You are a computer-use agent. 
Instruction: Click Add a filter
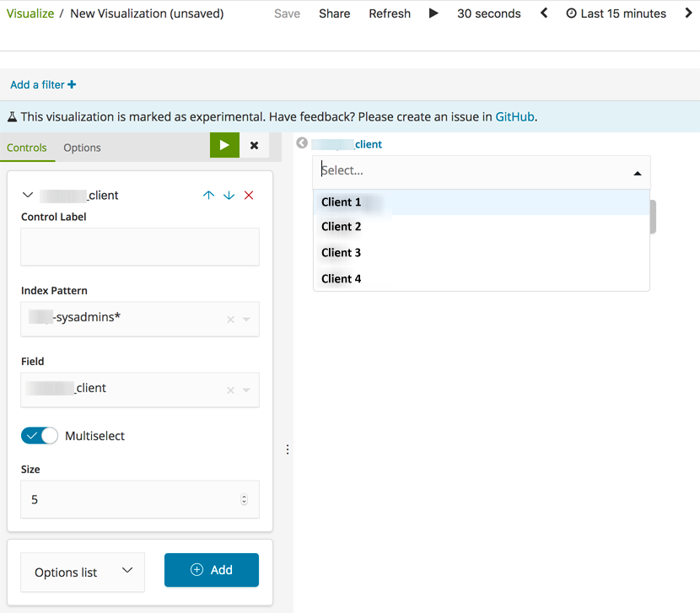point(43,84)
